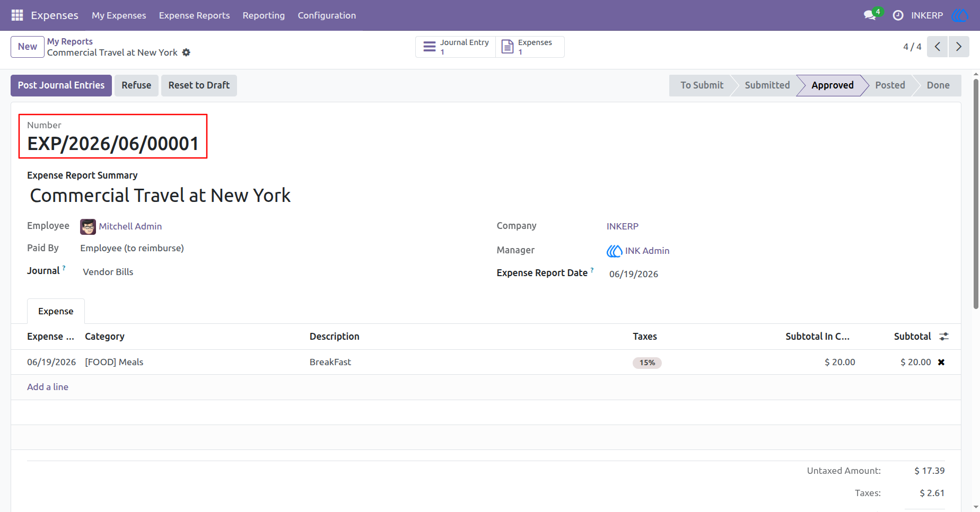Image resolution: width=980 pixels, height=512 pixels.
Task: Go to next record arrow
Action: pyautogui.click(x=959, y=47)
